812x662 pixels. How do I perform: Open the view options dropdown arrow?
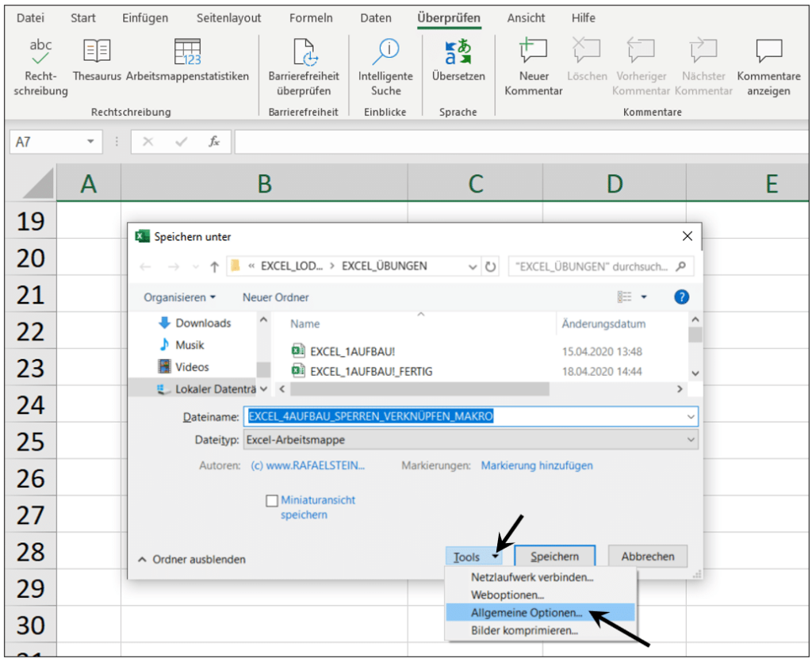(x=644, y=297)
